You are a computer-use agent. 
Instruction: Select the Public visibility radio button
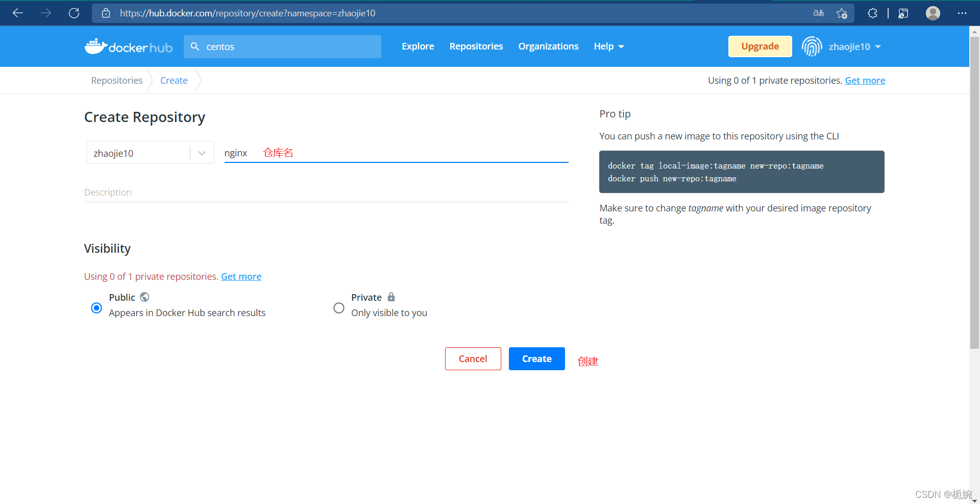tap(96, 308)
